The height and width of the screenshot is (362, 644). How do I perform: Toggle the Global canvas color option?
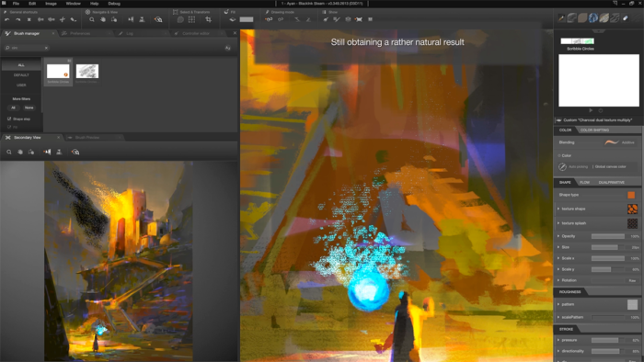click(610, 166)
